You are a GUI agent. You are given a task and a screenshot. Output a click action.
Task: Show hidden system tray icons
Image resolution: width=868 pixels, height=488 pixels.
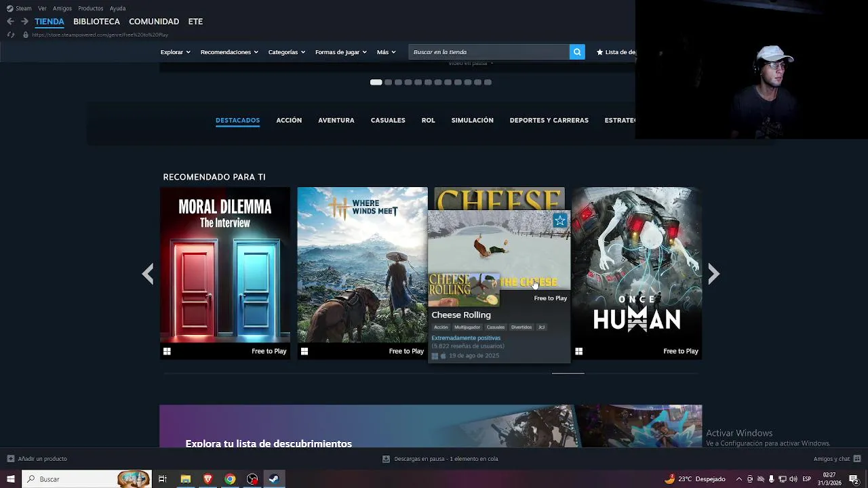739,479
